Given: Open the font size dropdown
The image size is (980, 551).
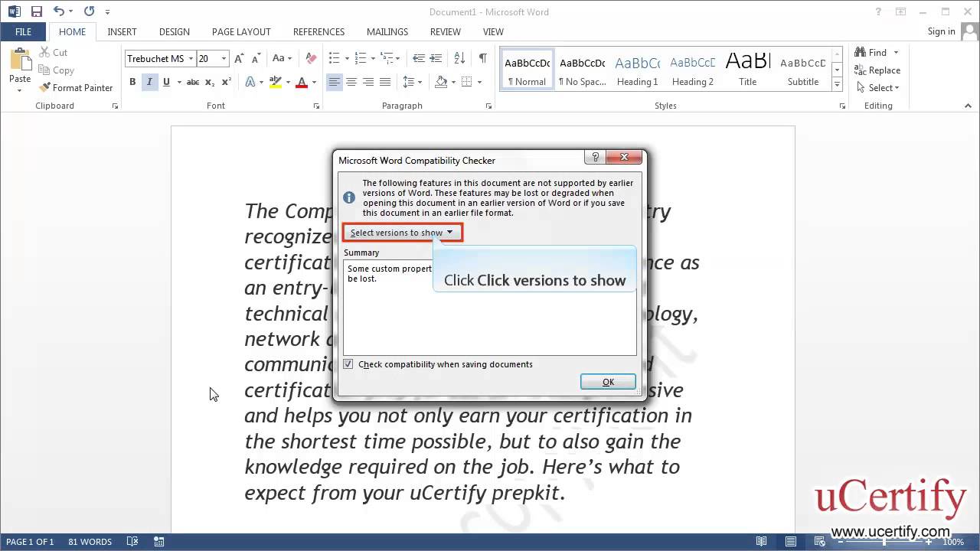Looking at the screenshot, I should (x=224, y=58).
